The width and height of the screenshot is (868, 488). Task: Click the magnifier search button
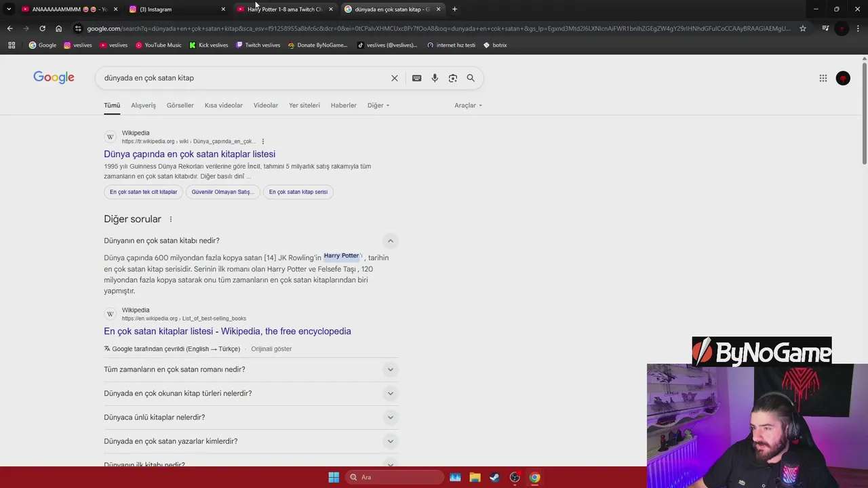471,78
